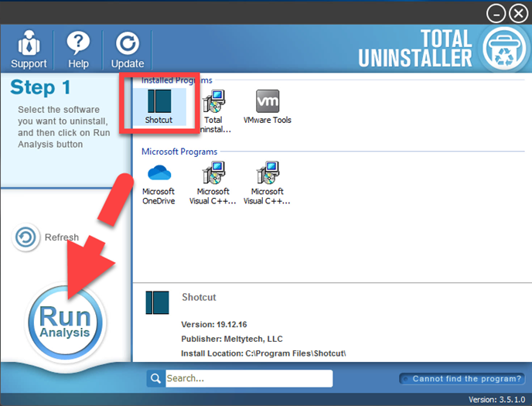Close the Total Uninstaller window
This screenshot has height=406, width=532.
[518, 14]
